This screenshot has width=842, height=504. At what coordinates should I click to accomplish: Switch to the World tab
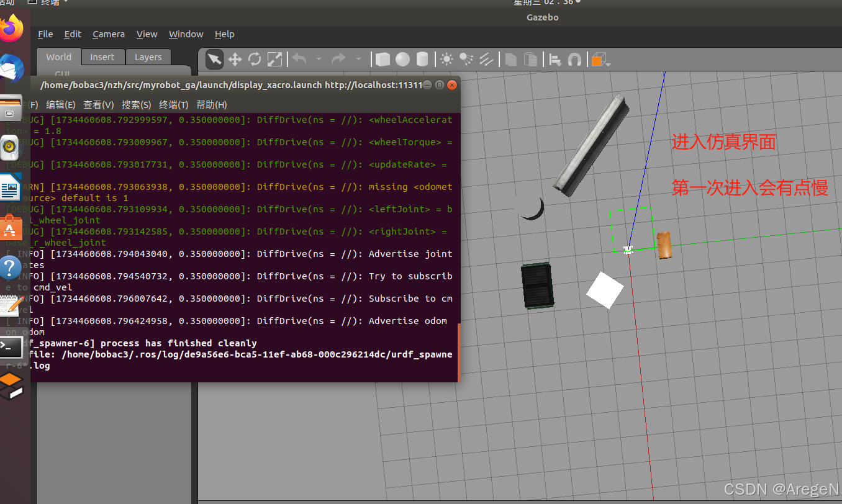point(58,56)
